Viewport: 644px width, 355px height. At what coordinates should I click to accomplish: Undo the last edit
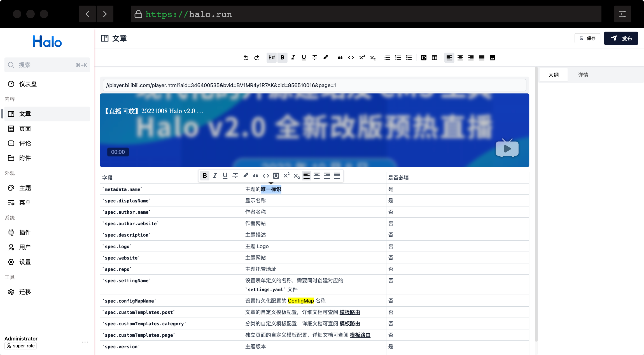click(246, 58)
